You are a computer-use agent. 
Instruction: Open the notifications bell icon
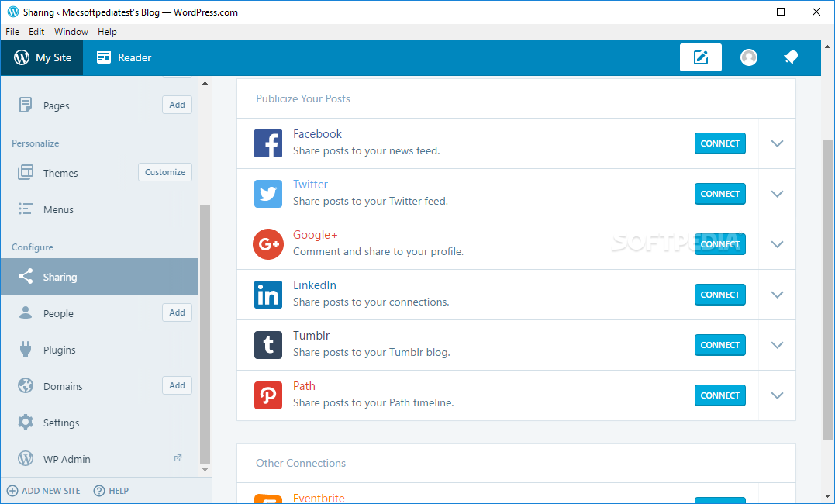[x=791, y=57]
